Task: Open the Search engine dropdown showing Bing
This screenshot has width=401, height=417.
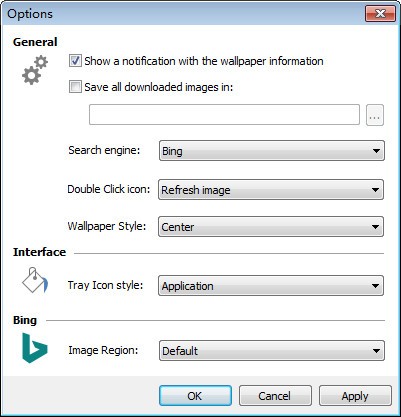Action: (272, 151)
